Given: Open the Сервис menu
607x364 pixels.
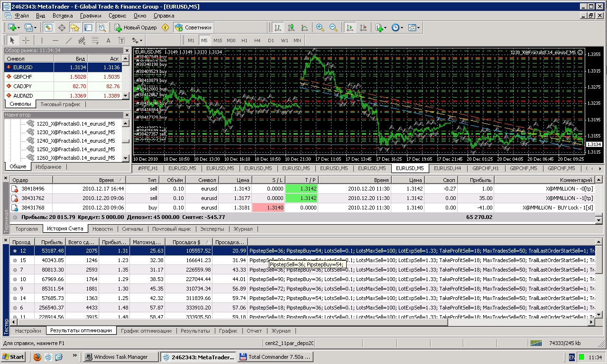Looking at the screenshot, I should (117, 16).
